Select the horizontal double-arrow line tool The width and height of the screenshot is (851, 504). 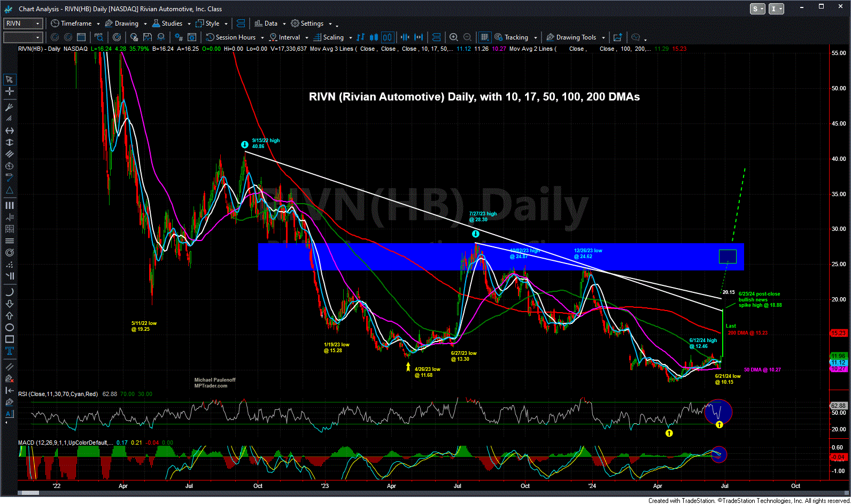pyautogui.click(x=9, y=131)
